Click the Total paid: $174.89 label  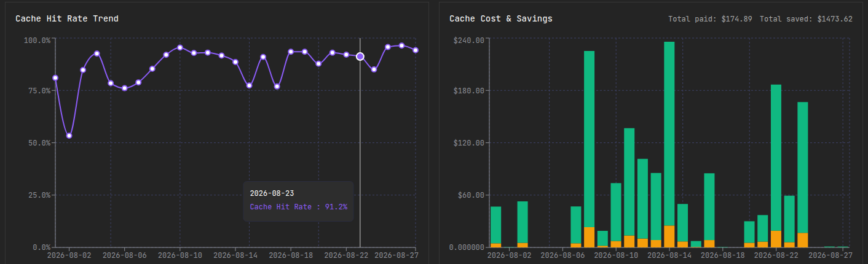click(710, 19)
